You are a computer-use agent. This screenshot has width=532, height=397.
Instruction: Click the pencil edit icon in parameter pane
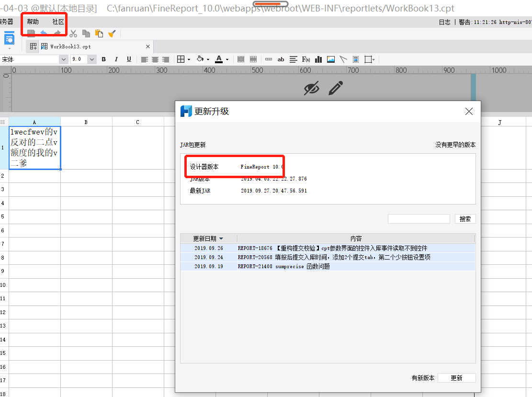tap(336, 88)
